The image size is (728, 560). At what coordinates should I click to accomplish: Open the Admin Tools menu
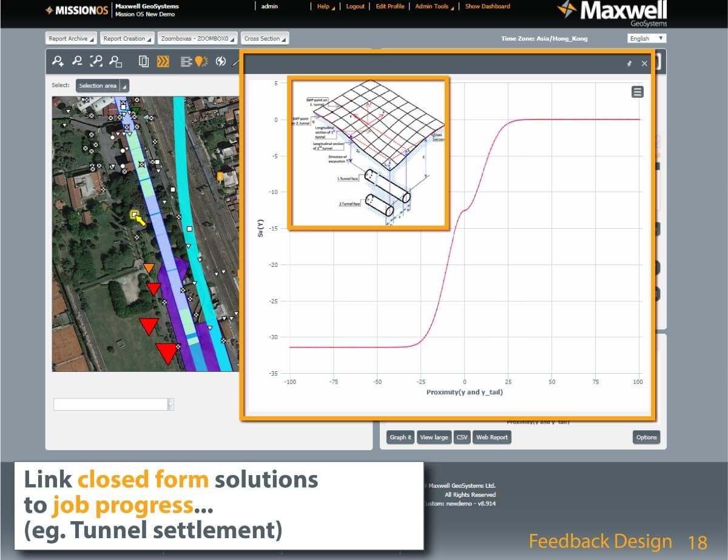pyautogui.click(x=434, y=6)
